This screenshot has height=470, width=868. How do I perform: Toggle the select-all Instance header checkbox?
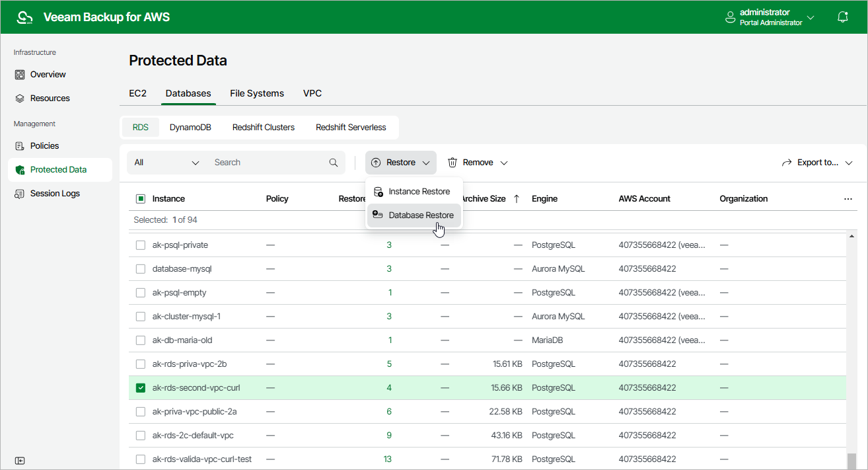tap(141, 199)
